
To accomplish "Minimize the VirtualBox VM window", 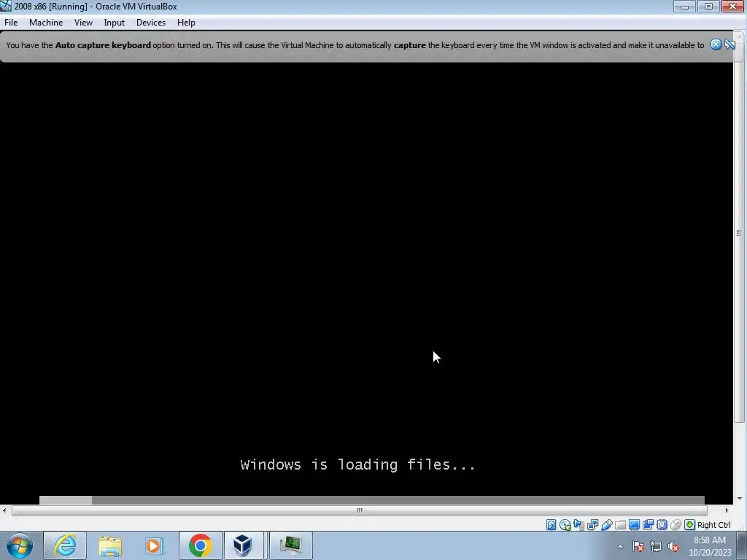I will coord(684,6).
